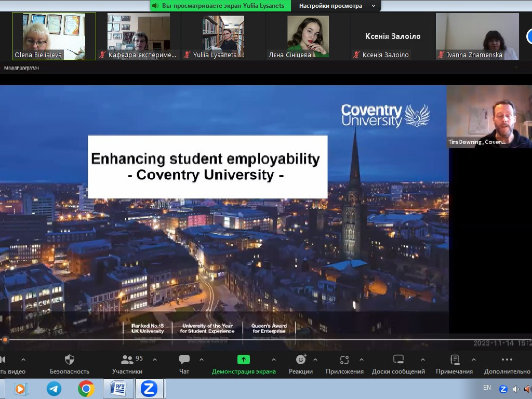Click the 'Ranked No.15 UK University' text
The image size is (532, 399).
(x=148, y=328)
